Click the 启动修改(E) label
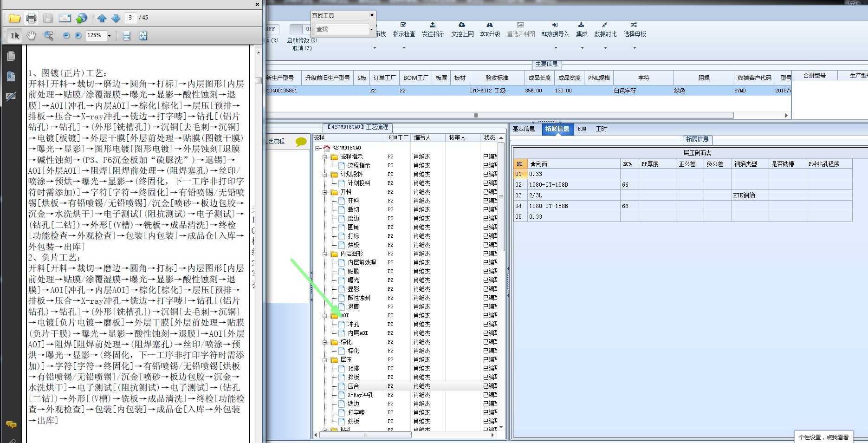Image resolution: width=868 pixels, height=443 pixels. click(302, 40)
